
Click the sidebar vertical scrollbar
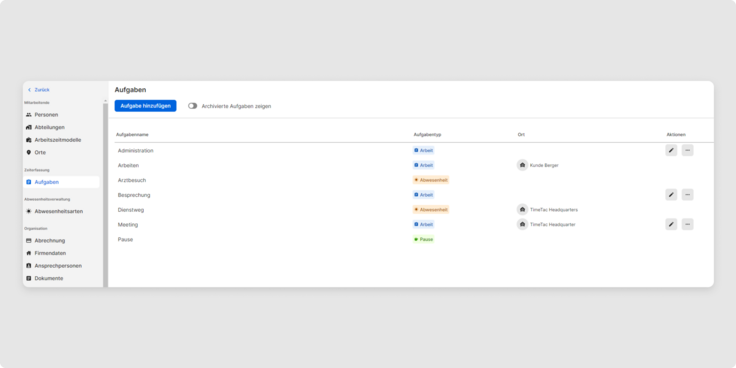click(x=105, y=195)
